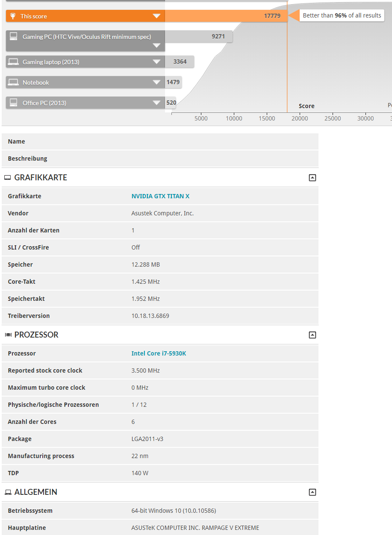This screenshot has height=535, width=392.
Task: Click the Hauptplatine value RAMPAGE V EXTREME
Action: 195,528
